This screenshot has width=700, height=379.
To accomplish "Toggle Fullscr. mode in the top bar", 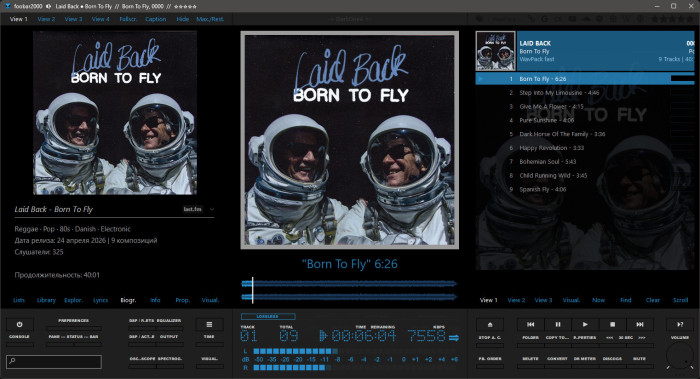I will tap(128, 19).
